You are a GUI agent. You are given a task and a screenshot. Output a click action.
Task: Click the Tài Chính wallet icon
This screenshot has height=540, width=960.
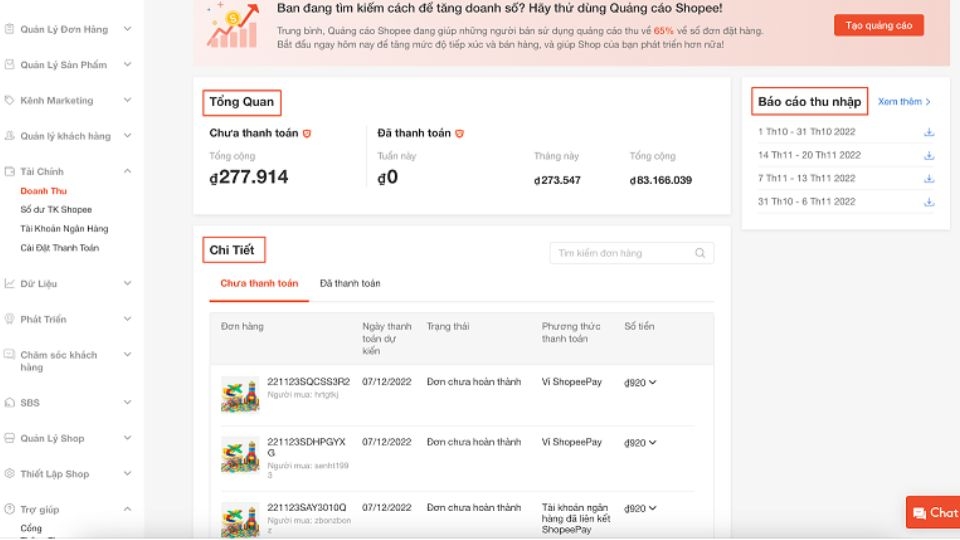(9, 171)
